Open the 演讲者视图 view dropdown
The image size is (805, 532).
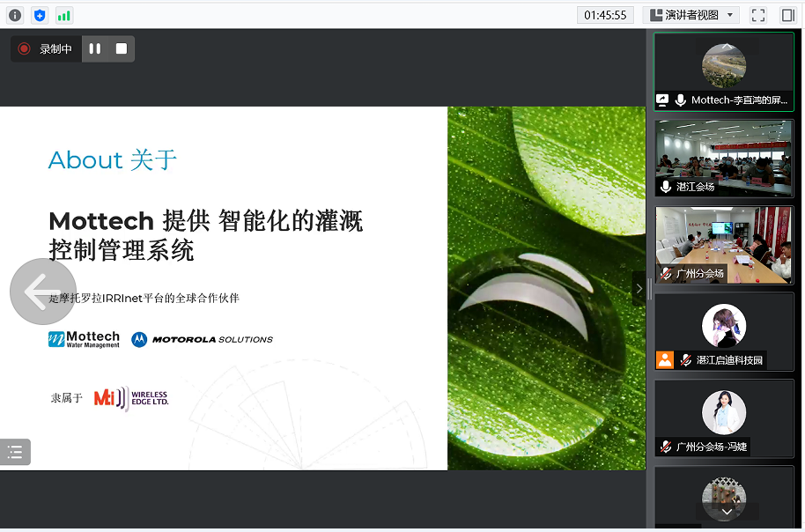coord(691,15)
